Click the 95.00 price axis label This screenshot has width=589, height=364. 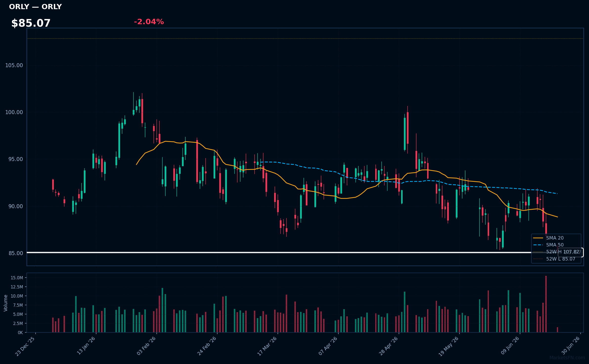click(x=16, y=159)
